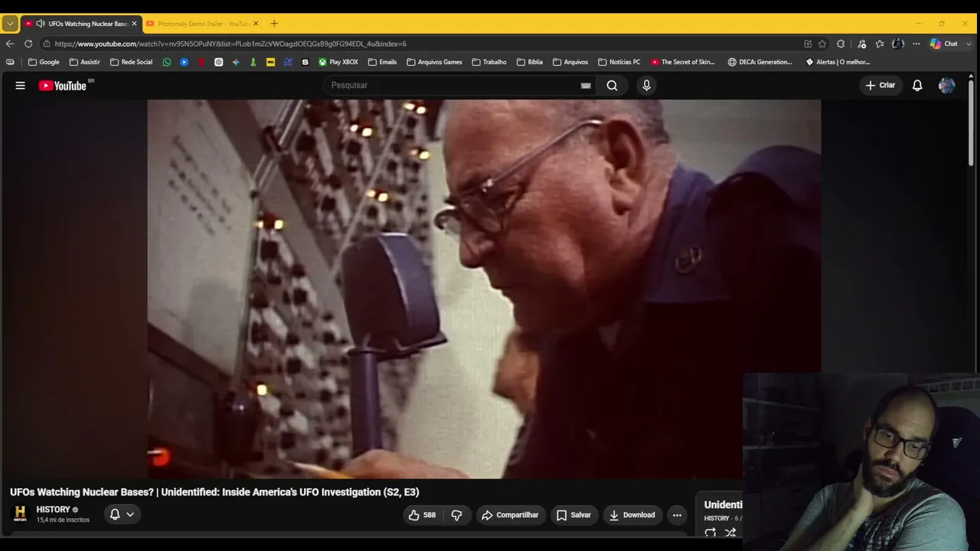This screenshot has height=551, width=980.
Task: View site information lock icon
Action: click(x=47, y=44)
